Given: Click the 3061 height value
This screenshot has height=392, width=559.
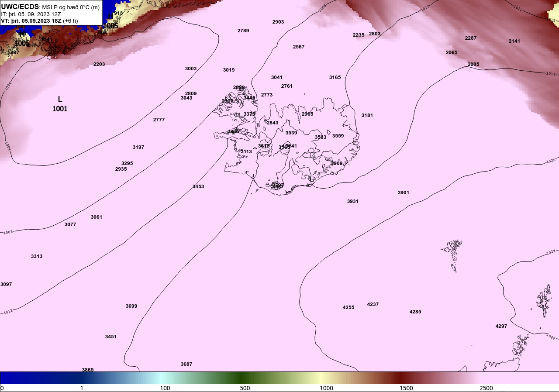Looking at the screenshot, I should 97,217.
